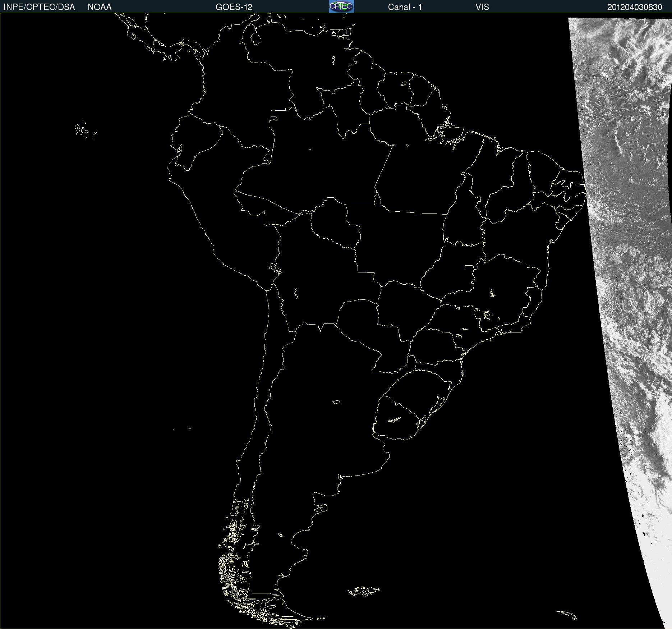Viewport: 672px width, 629px height.
Task: Click the VIS label in the header
Action: click(482, 7)
